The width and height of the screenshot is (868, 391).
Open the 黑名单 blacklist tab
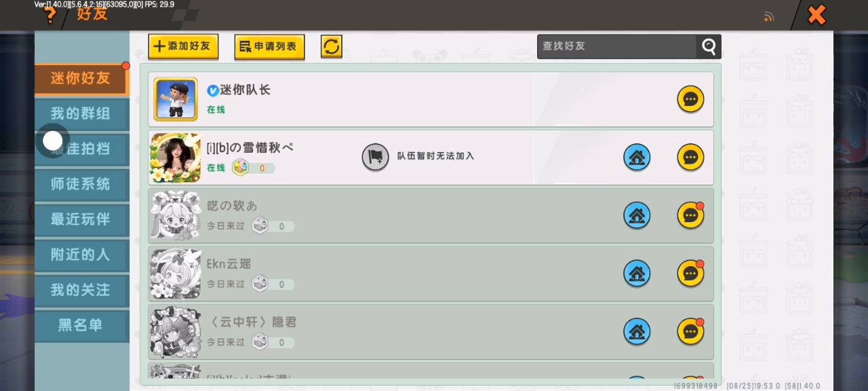click(x=81, y=325)
